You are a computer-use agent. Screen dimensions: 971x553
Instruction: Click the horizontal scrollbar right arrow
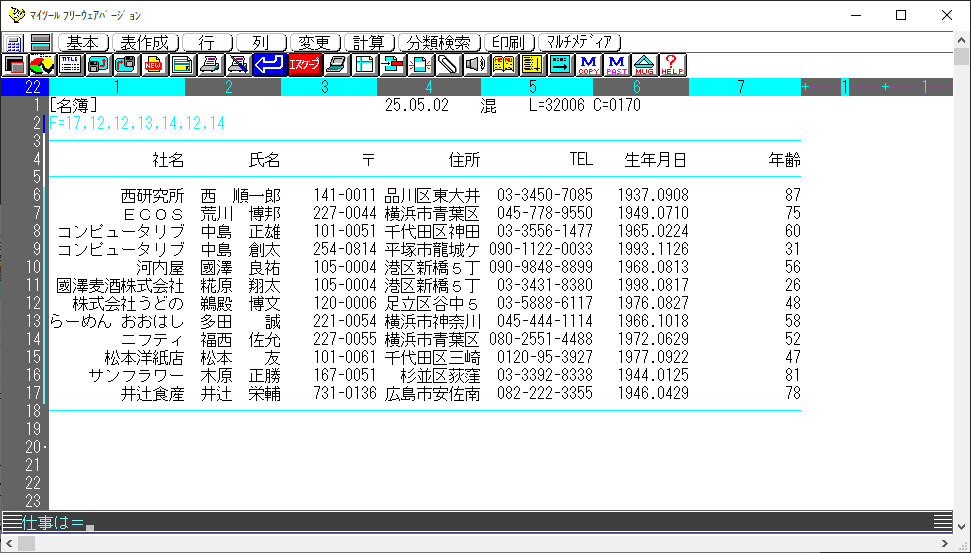[x=946, y=544]
